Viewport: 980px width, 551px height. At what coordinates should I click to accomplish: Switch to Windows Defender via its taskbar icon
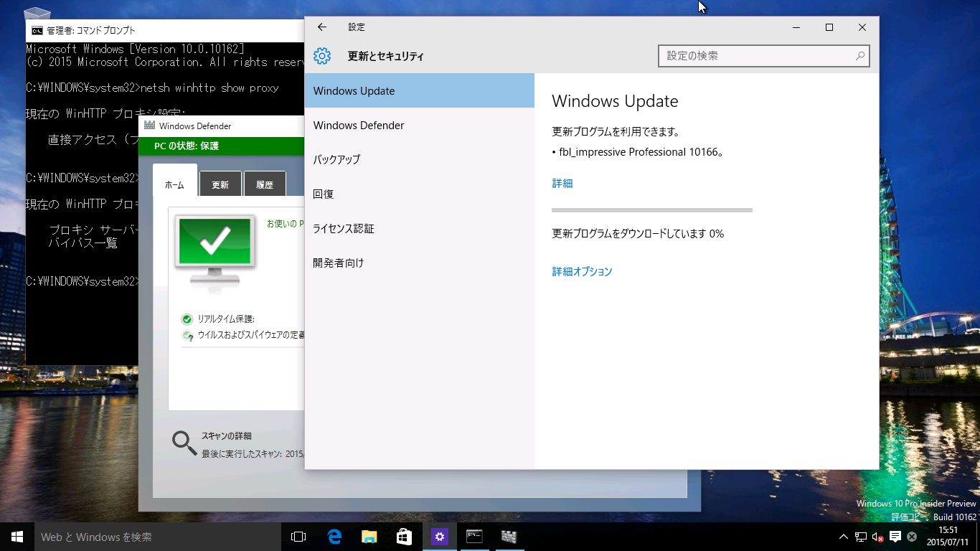pyautogui.click(x=509, y=537)
